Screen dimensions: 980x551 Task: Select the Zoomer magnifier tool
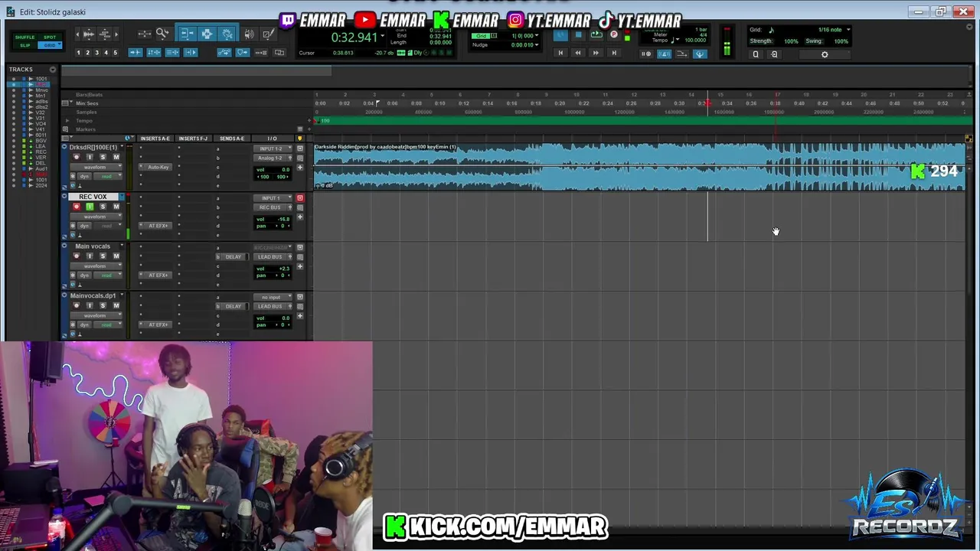tap(162, 34)
